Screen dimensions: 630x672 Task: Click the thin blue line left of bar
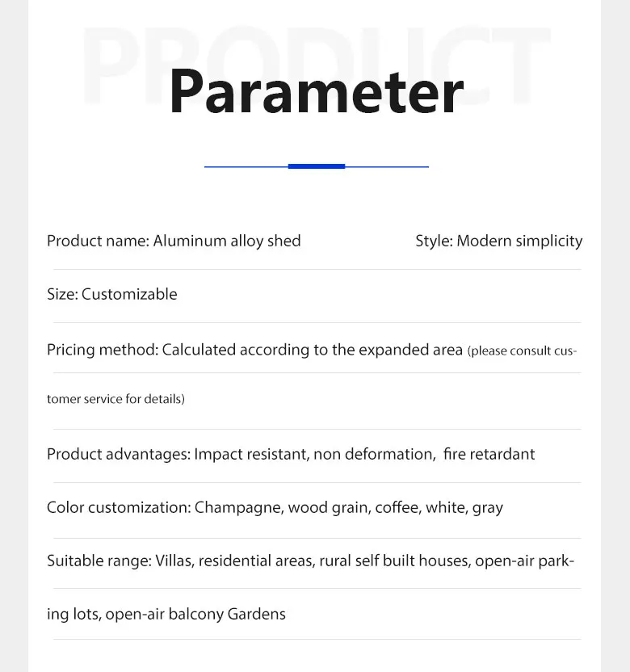click(246, 166)
